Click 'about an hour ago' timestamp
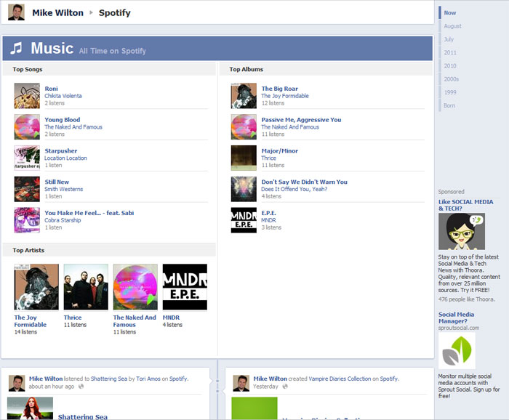 [52, 387]
